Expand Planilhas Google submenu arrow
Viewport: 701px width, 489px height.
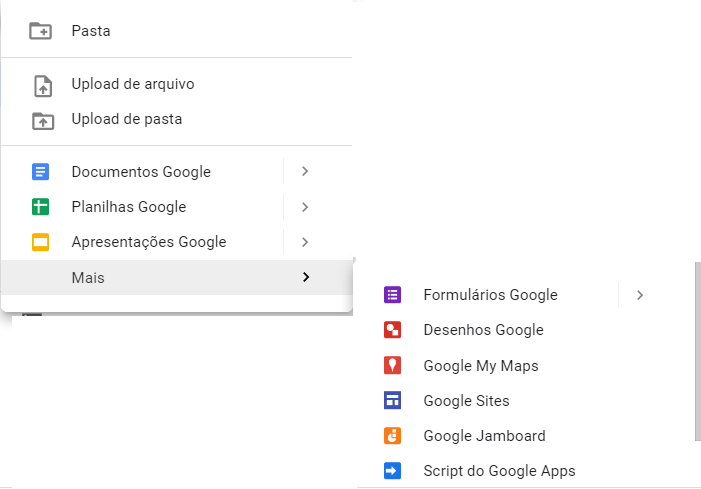click(305, 207)
